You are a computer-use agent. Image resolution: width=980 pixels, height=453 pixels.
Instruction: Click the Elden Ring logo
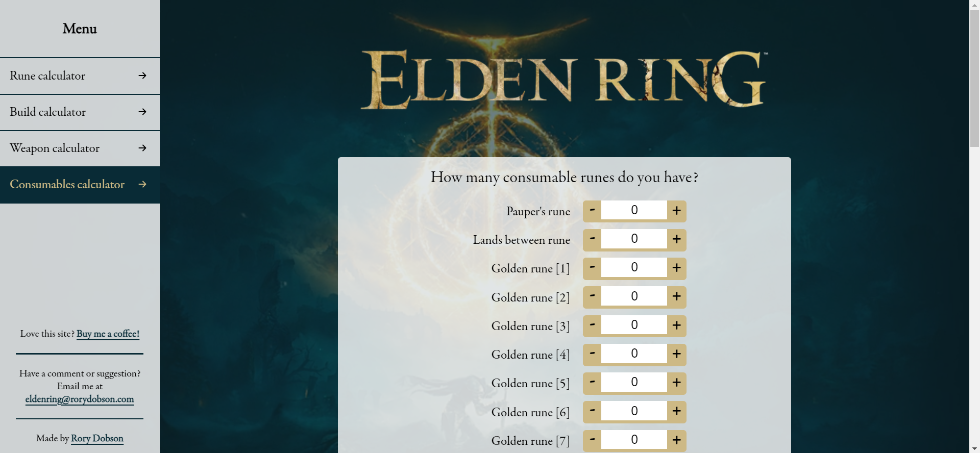click(x=563, y=79)
